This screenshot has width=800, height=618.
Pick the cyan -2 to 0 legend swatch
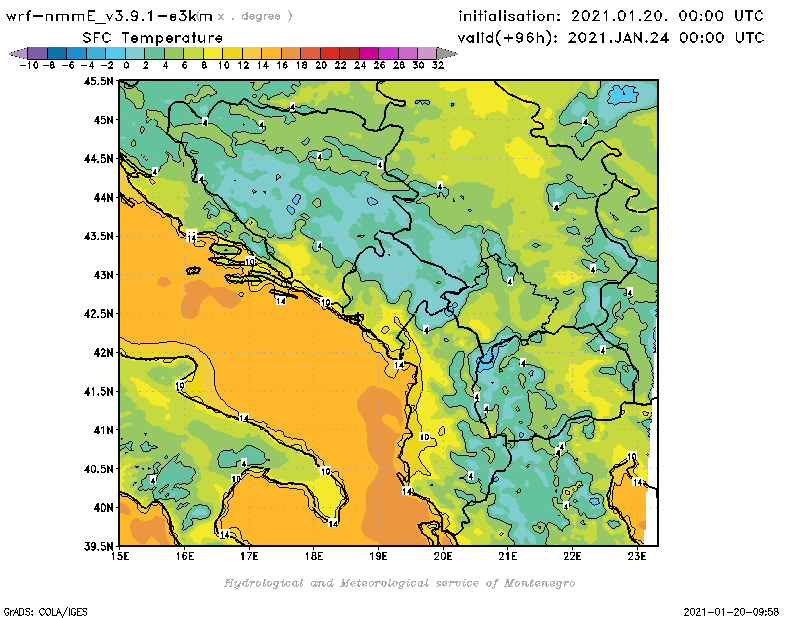[x=115, y=53]
